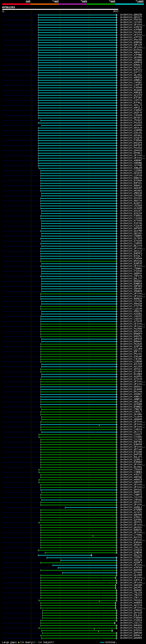This screenshot has width=146, height=644.
Task: Select label UniRef100_B4K6U0
Action: 131,625
